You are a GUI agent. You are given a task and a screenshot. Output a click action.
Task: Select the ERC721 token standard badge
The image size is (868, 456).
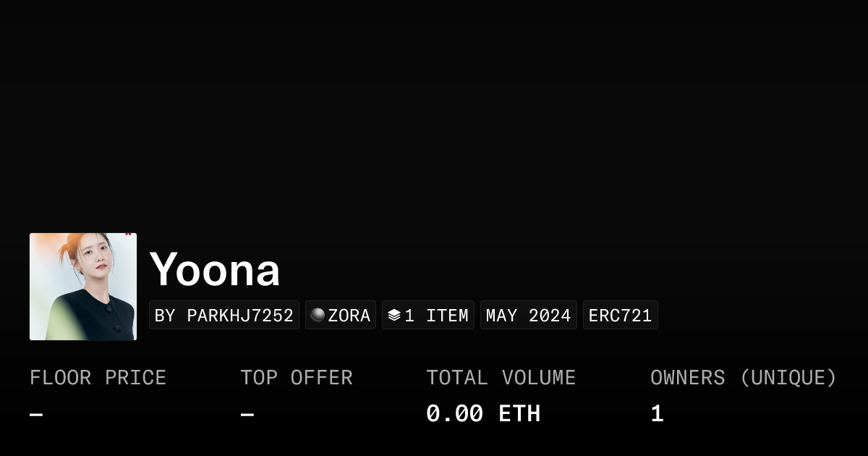620,315
